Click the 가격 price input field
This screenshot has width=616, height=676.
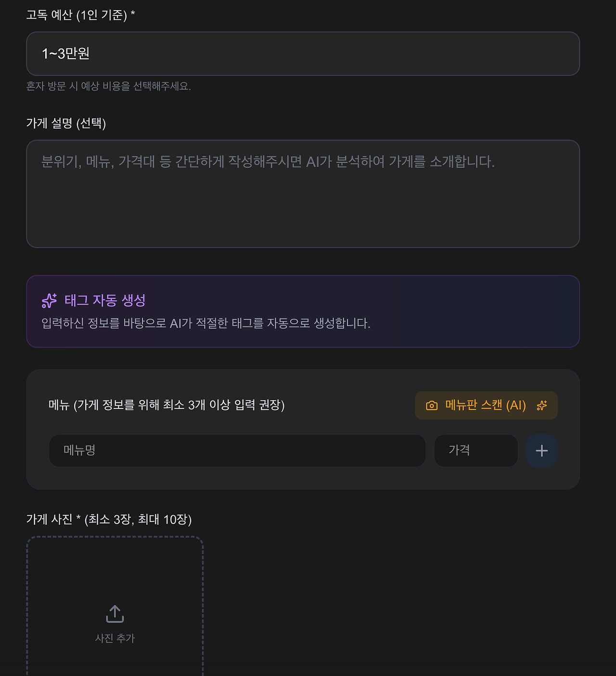tap(475, 451)
